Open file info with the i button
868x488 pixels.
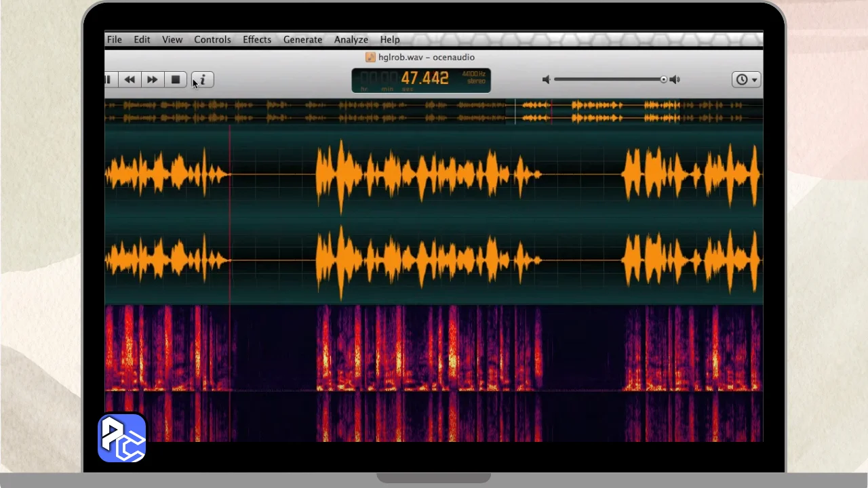click(x=202, y=80)
